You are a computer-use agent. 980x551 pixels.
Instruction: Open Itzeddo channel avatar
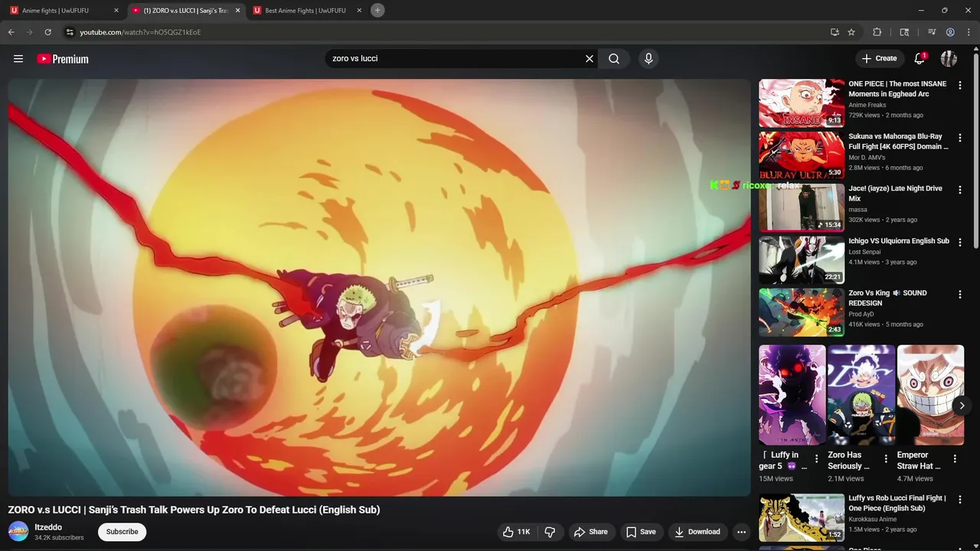point(18,531)
